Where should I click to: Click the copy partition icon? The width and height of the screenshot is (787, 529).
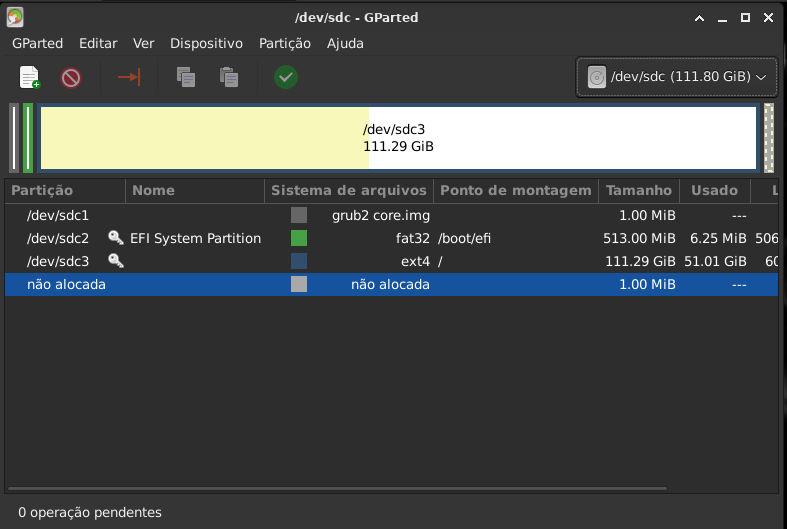pyautogui.click(x=185, y=77)
